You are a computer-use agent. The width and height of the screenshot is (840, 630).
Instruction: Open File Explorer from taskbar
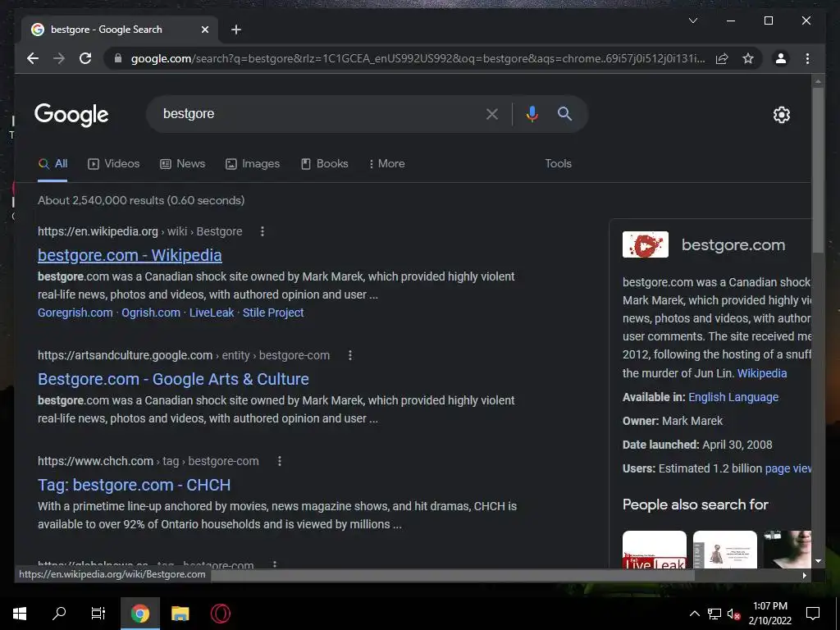pos(180,614)
